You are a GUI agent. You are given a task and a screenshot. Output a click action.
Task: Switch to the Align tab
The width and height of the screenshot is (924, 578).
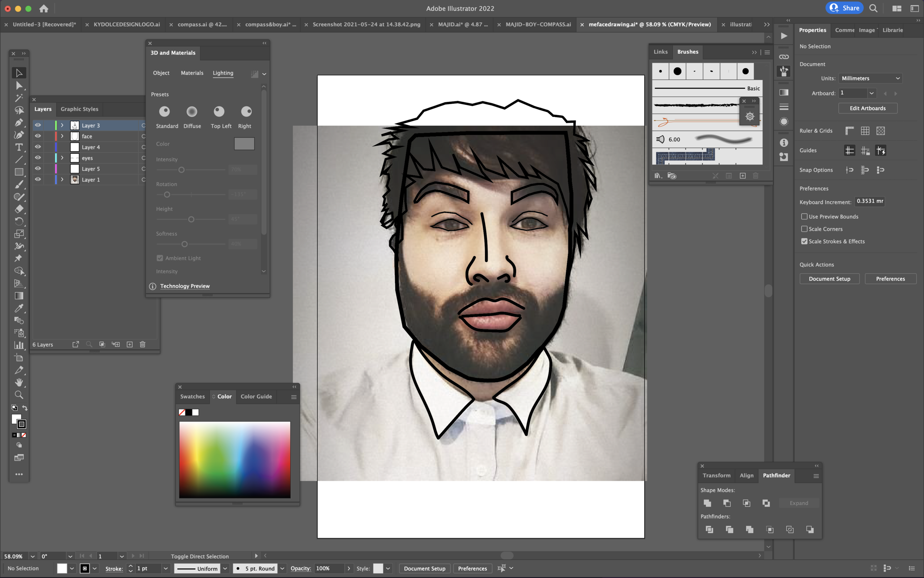click(746, 475)
